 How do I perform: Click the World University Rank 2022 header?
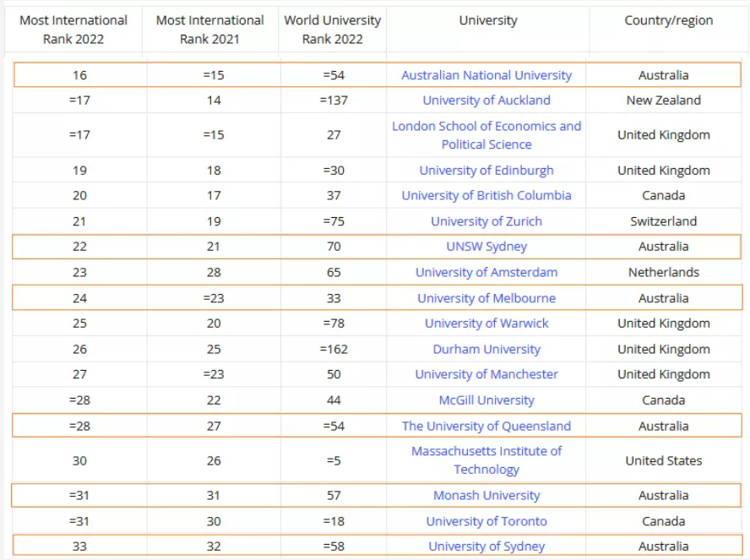coord(333,30)
